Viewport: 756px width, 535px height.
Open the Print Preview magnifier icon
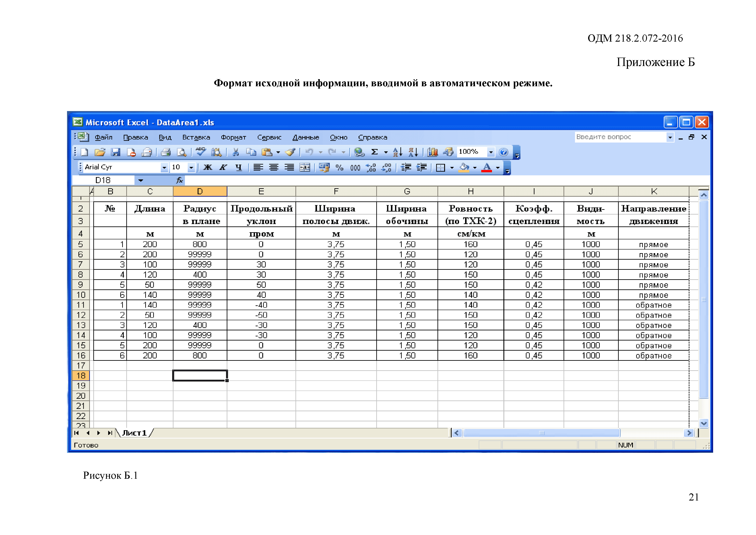click(x=181, y=152)
